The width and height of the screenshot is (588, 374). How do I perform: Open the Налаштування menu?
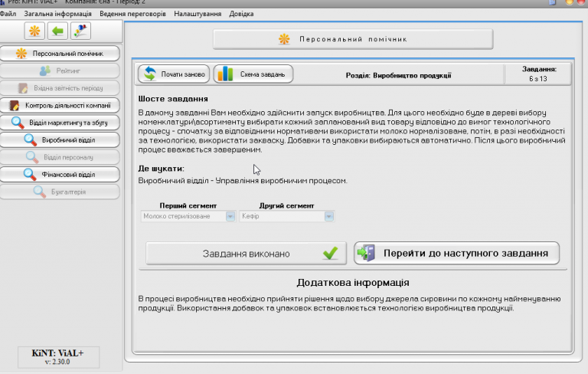pos(198,14)
